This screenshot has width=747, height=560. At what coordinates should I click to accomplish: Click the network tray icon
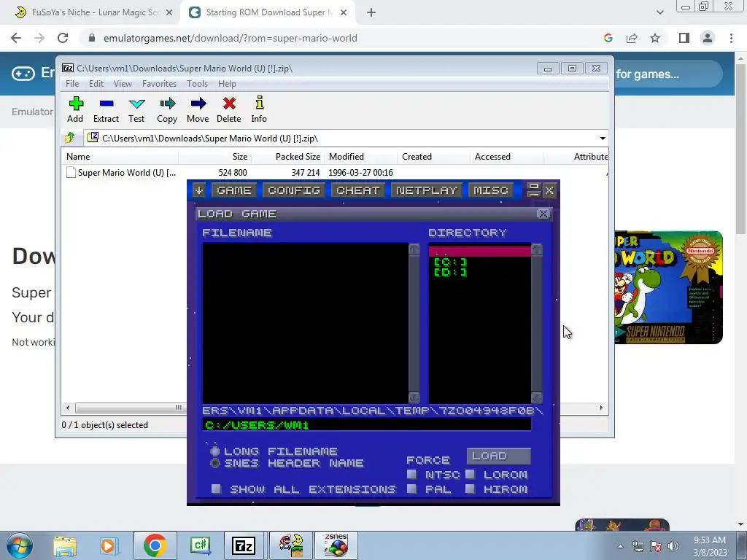point(638,546)
